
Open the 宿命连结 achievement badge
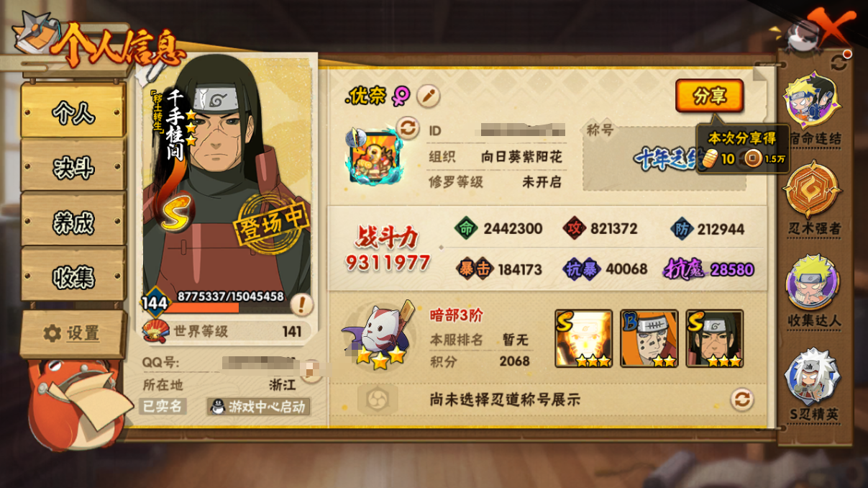pyautogui.click(x=812, y=101)
